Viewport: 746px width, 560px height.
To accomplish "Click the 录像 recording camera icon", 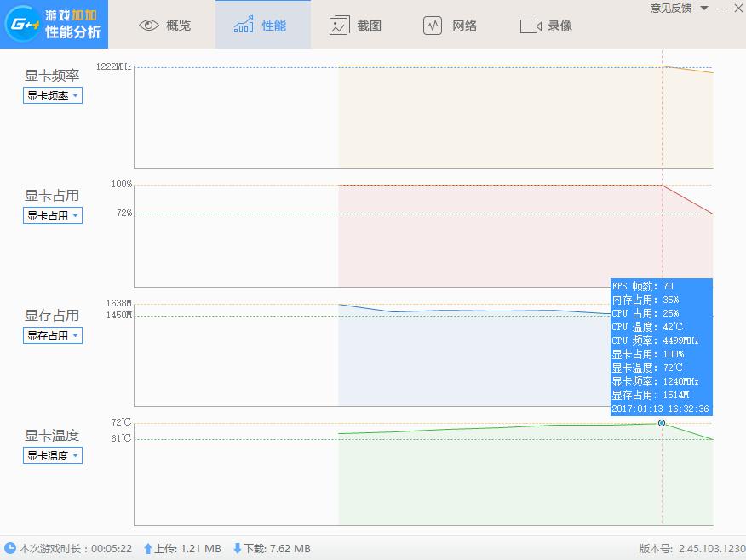I will tap(530, 25).
